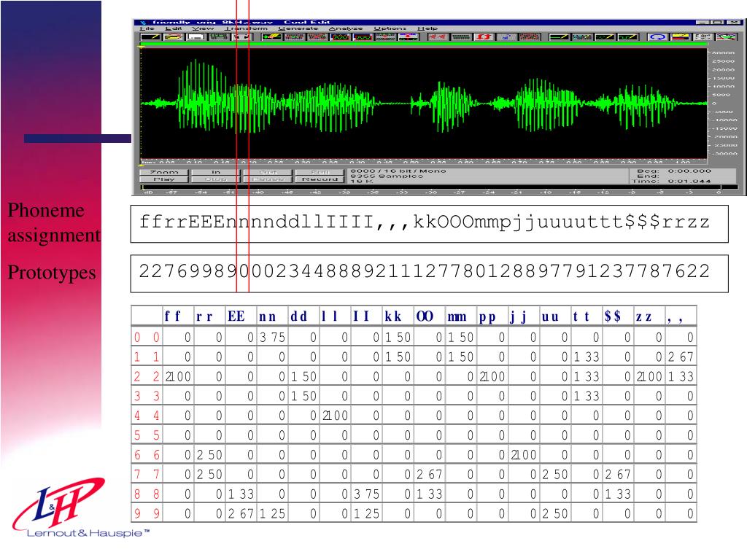Open the Edit menu in Cool Edit

click(174, 28)
